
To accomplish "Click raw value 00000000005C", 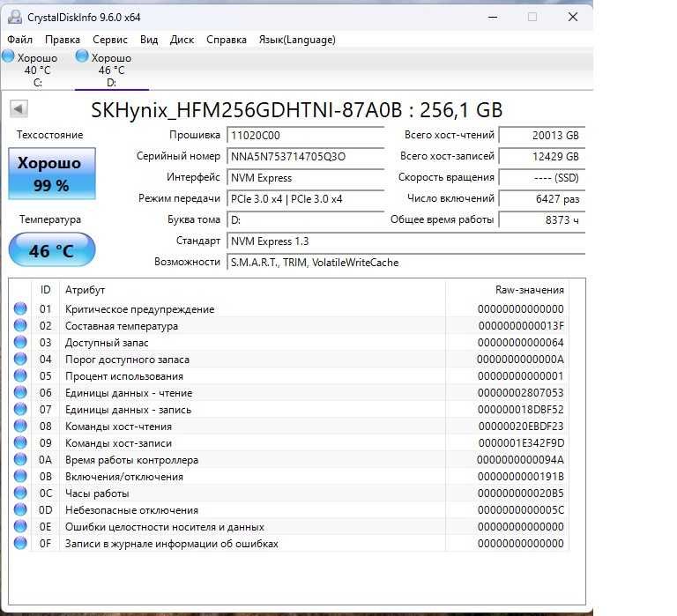I will [x=521, y=510].
